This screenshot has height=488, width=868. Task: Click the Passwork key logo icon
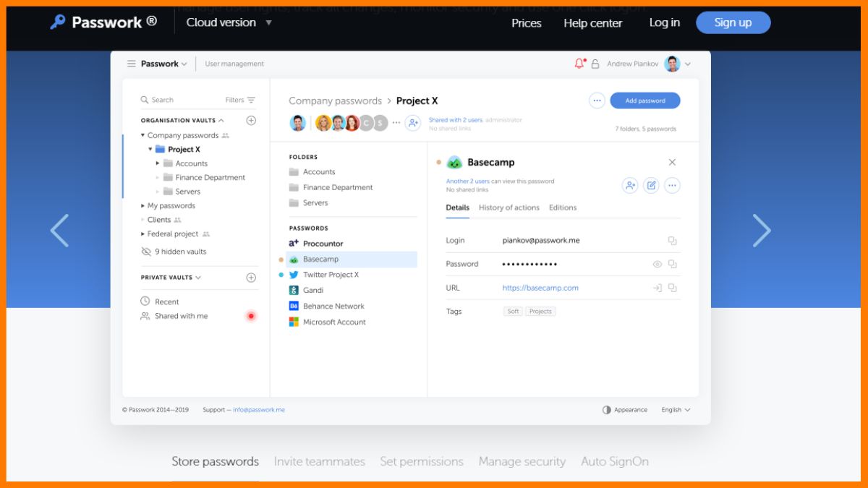click(x=58, y=22)
